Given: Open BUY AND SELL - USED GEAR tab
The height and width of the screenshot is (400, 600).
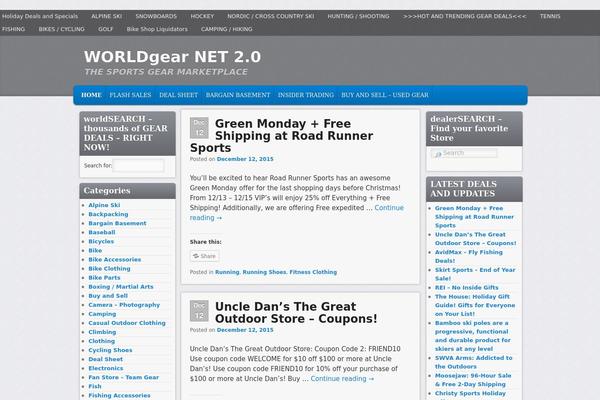Looking at the screenshot, I should 385,95.
